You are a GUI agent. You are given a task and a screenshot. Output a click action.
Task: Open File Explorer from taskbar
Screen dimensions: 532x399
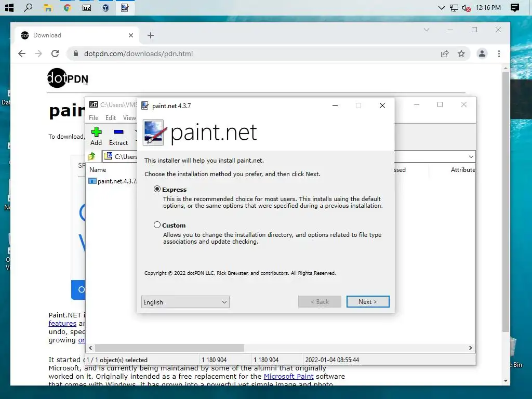(48, 7)
